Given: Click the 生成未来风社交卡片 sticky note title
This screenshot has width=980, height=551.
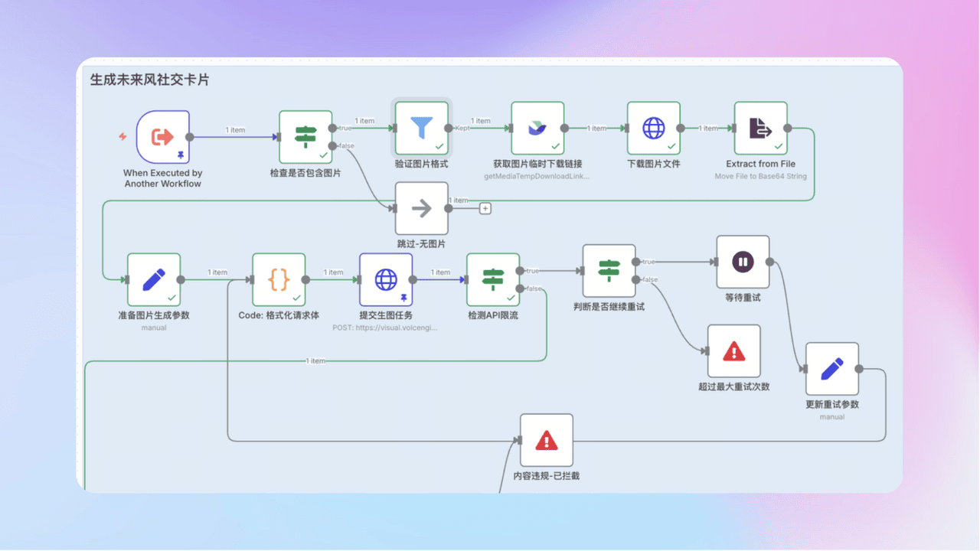Looking at the screenshot, I should click(149, 80).
